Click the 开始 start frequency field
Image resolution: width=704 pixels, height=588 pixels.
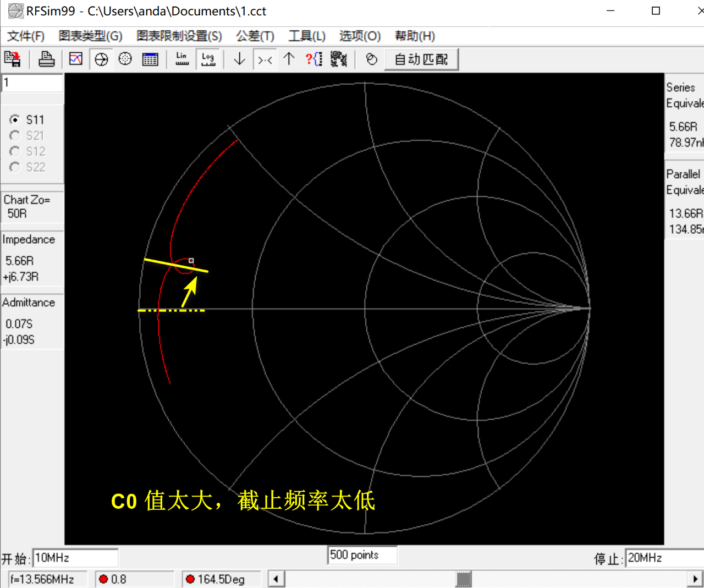[75, 558]
